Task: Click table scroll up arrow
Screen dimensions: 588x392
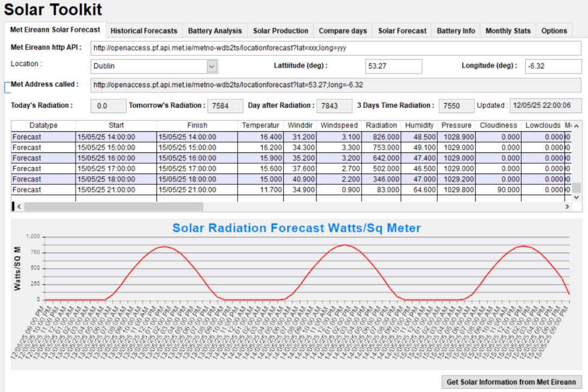Action: click(577, 126)
